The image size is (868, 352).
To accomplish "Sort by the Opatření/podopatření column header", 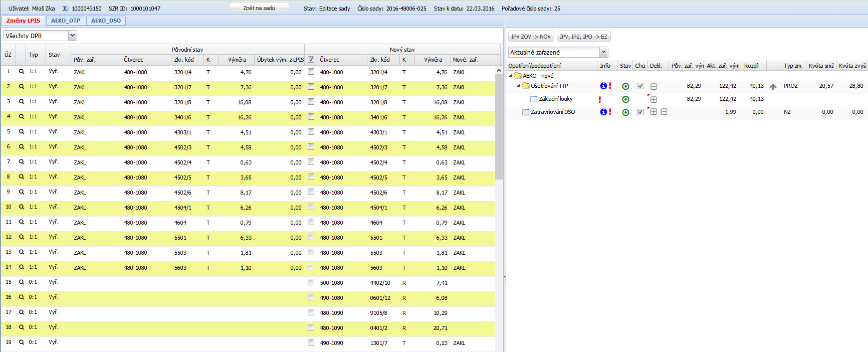I will [552, 66].
